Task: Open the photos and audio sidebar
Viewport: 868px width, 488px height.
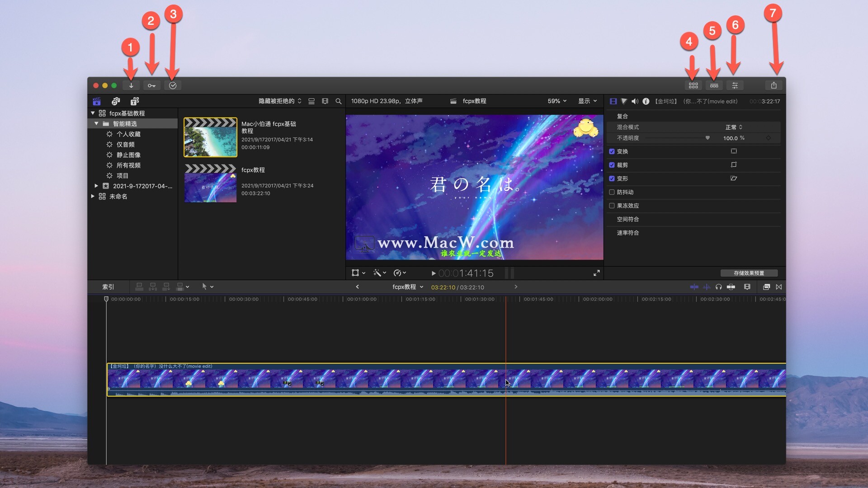Action: point(116,101)
